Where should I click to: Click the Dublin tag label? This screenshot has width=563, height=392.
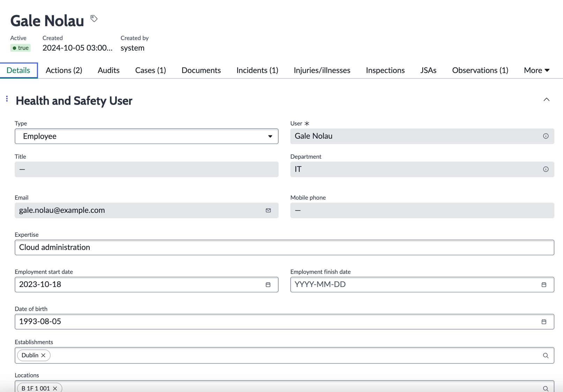point(30,355)
